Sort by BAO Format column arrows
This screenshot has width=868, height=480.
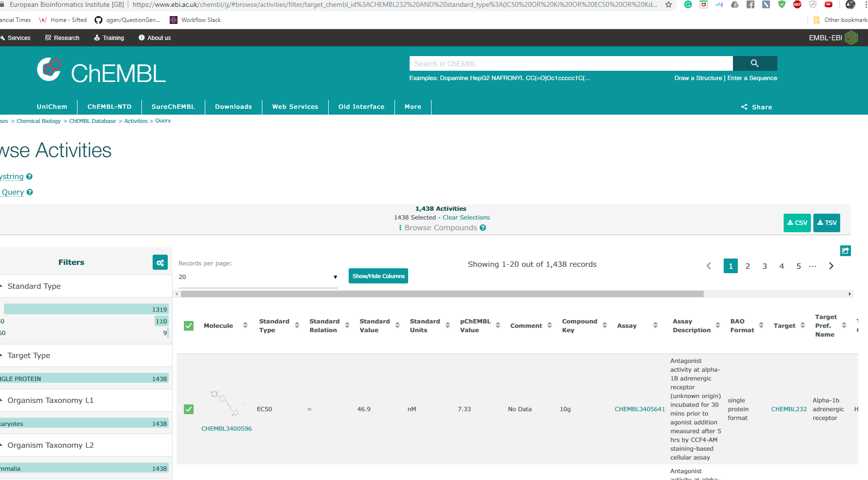[761, 325]
